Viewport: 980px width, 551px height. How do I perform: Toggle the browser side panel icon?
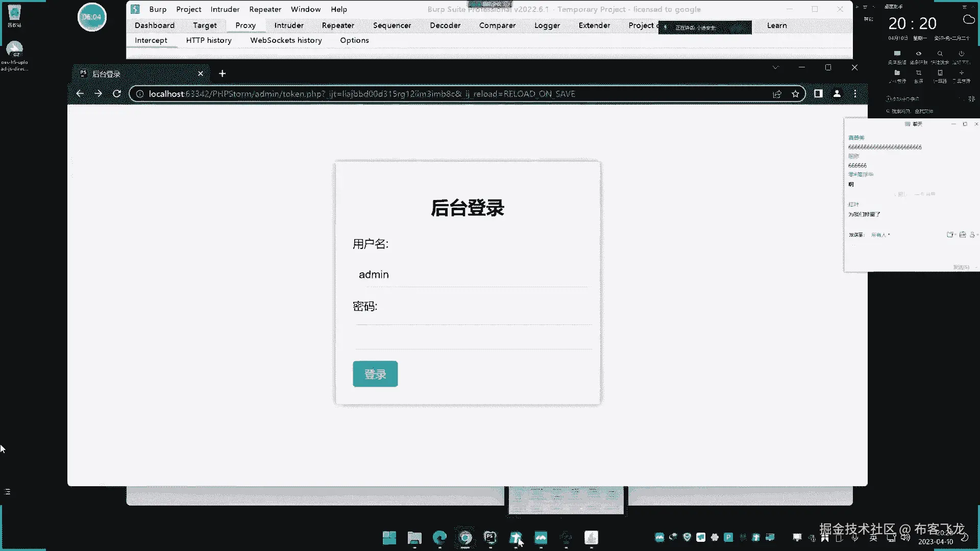pos(818,94)
